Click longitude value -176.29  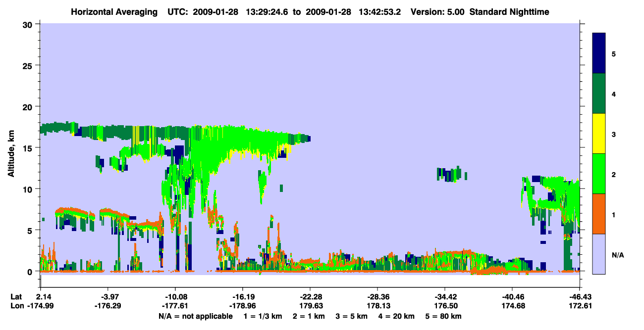tap(107, 306)
